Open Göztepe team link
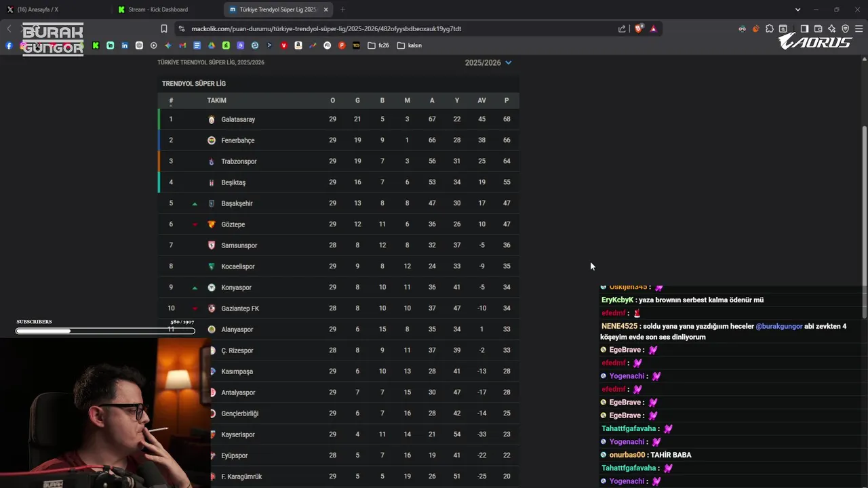The width and height of the screenshot is (868, 488). coord(233,224)
